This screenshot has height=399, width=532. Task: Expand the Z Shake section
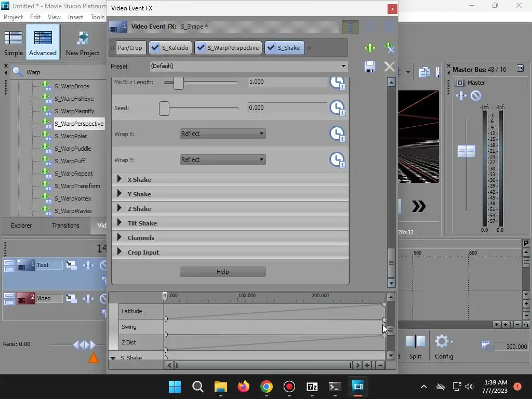tap(119, 208)
